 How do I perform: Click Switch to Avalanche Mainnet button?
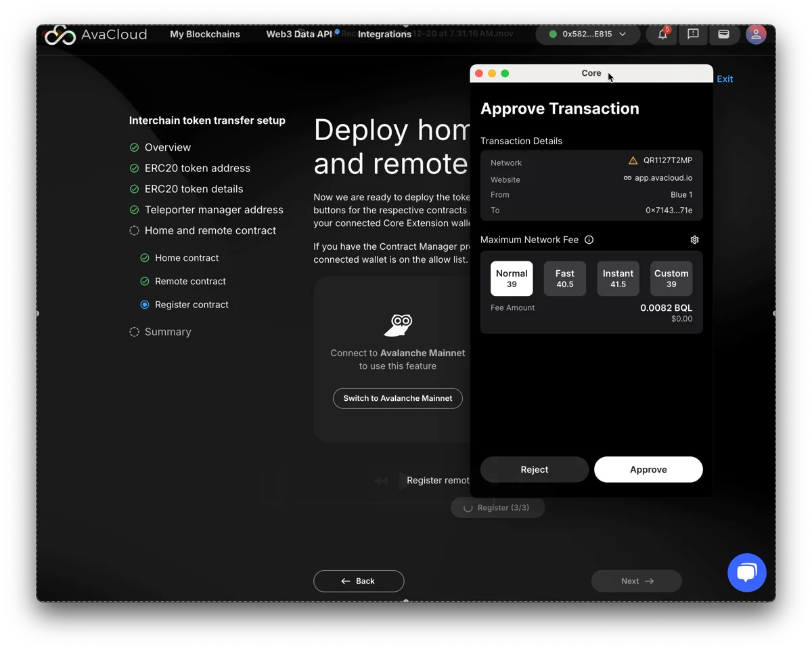pos(398,398)
